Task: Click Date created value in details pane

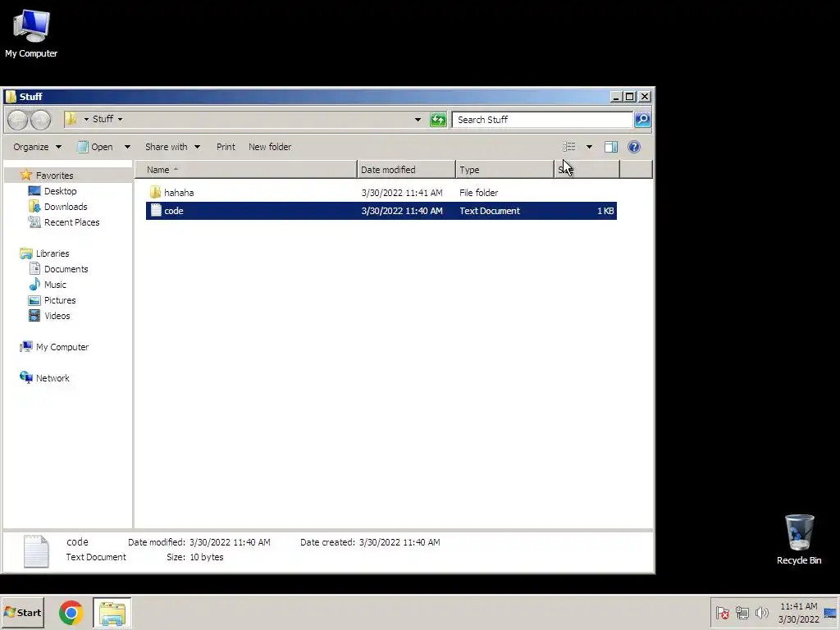Action: click(x=399, y=542)
